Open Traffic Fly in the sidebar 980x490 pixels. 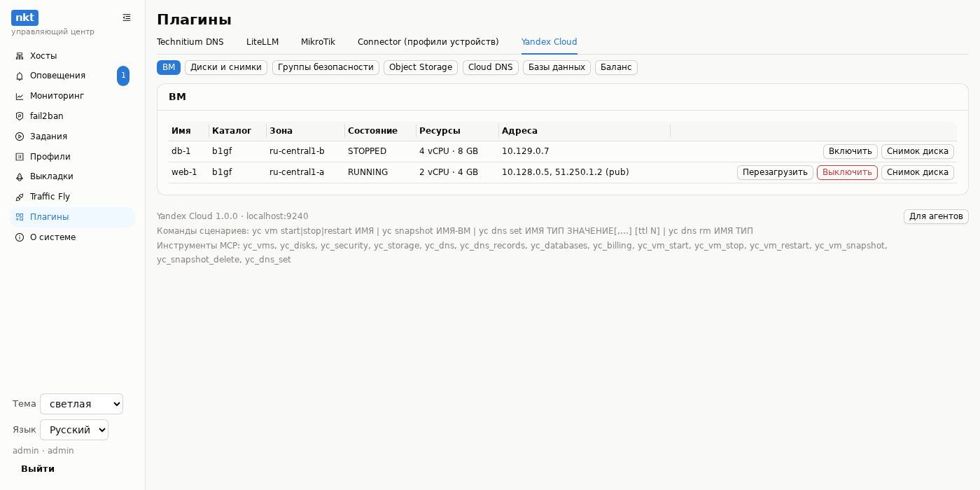(x=72, y=197)
